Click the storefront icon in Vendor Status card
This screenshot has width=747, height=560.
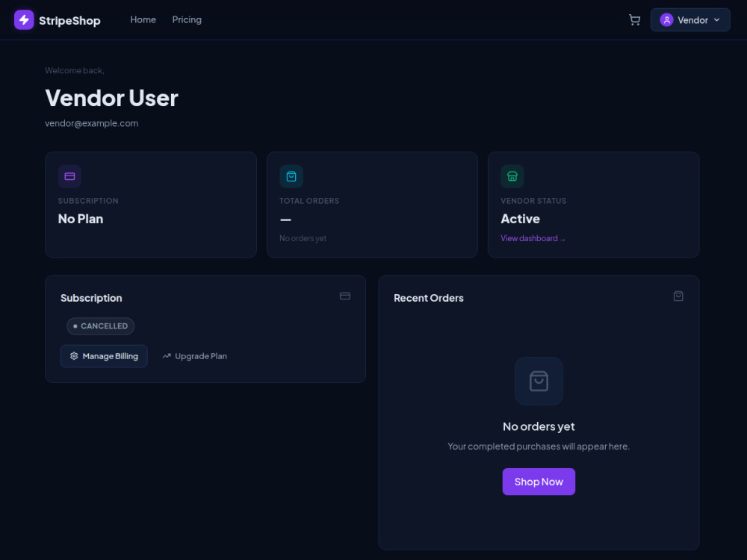pyautogui.click(x=512, y=177)
